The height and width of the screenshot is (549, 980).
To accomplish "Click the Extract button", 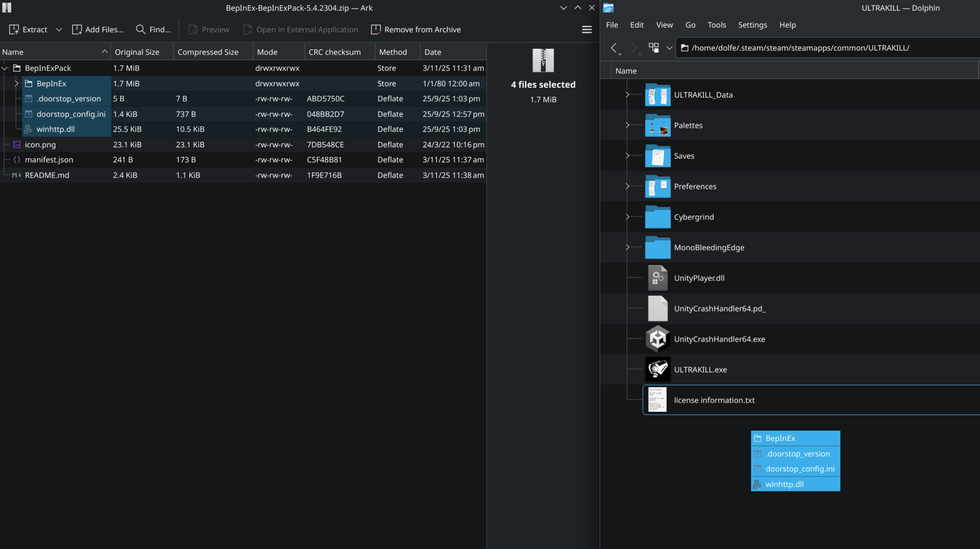I will pyautogui.click(x=33, y=29).
